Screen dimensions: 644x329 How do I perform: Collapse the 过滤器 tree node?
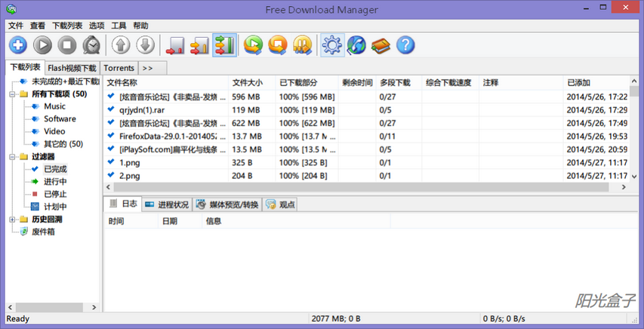point(12,157)
